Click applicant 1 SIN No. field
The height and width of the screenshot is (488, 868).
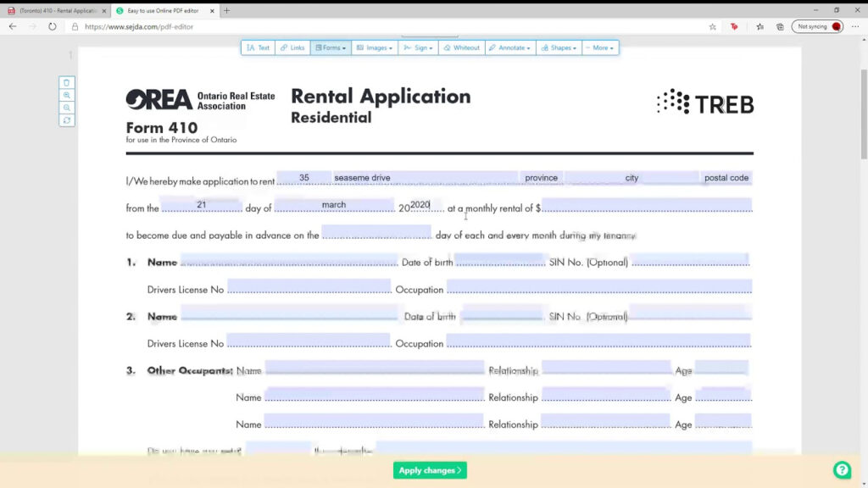[690, 259]
